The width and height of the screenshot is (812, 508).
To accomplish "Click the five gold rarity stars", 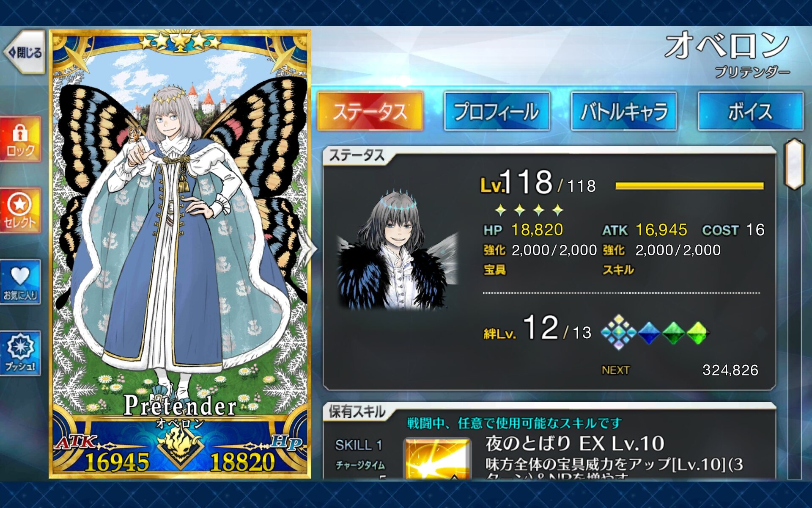I will [x=180, y=41].
